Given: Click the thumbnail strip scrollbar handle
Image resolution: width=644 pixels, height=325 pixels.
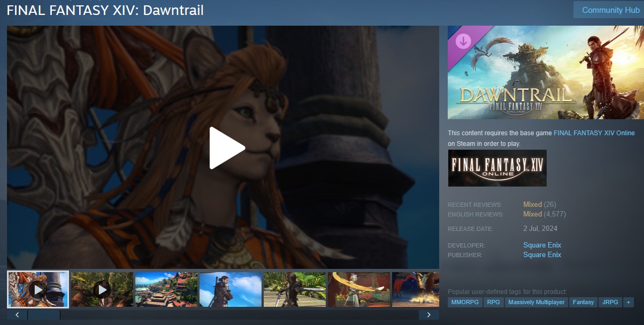Looking at the screenshot, I should (x=44, y=315).
